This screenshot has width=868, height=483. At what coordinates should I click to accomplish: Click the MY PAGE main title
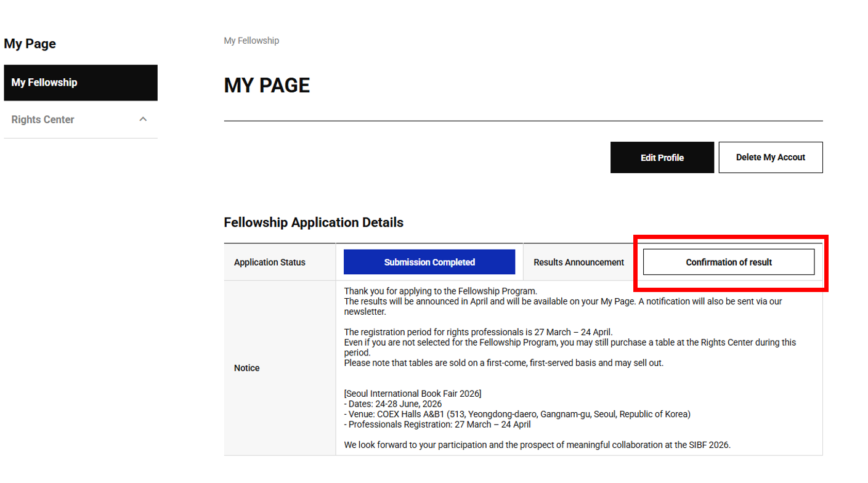pyautogui.click(x=267, y=85)
